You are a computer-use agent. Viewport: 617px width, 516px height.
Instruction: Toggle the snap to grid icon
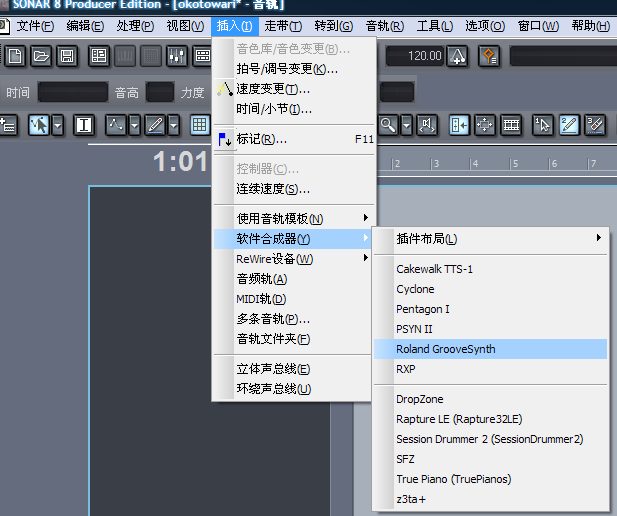pos(200,126)
